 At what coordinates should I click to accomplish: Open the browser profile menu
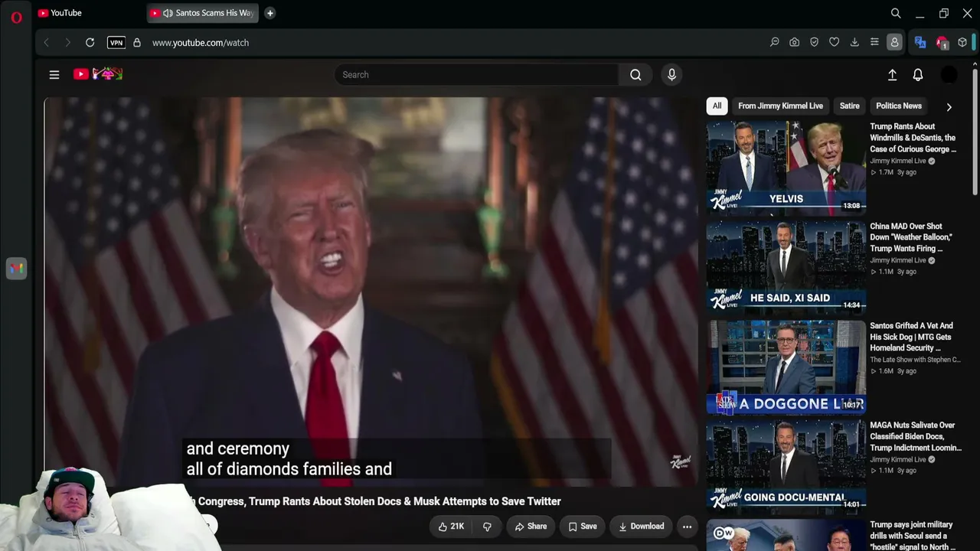(x=894, y=43)
